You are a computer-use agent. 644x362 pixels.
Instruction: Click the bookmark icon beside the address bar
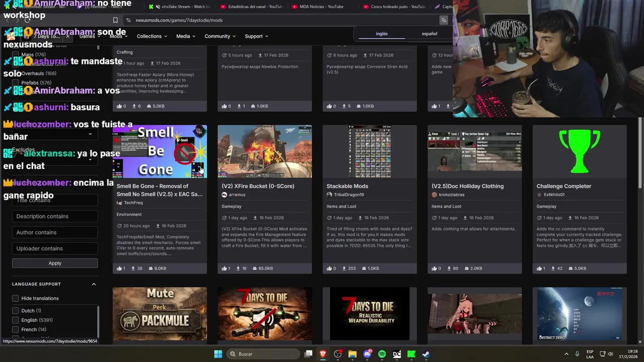coord(115,20)
